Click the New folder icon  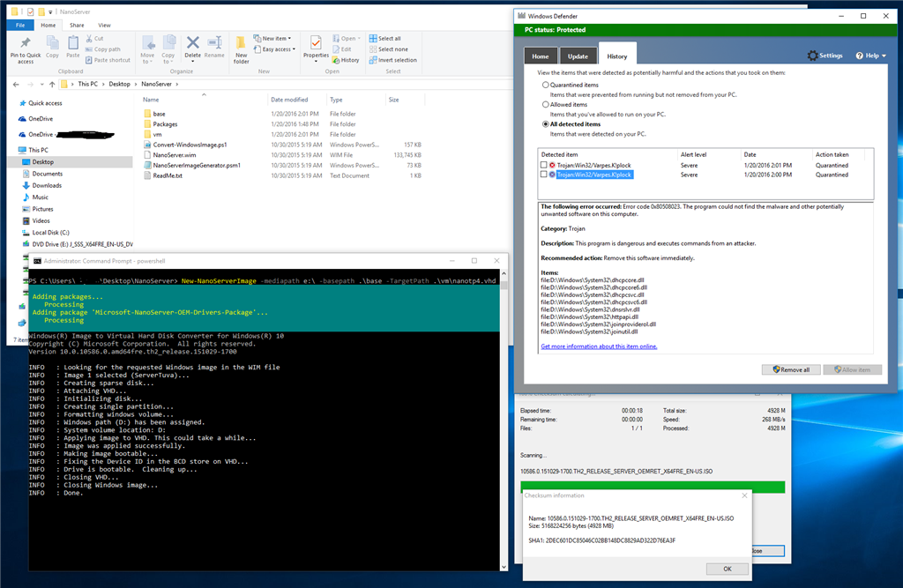point(241,42)
